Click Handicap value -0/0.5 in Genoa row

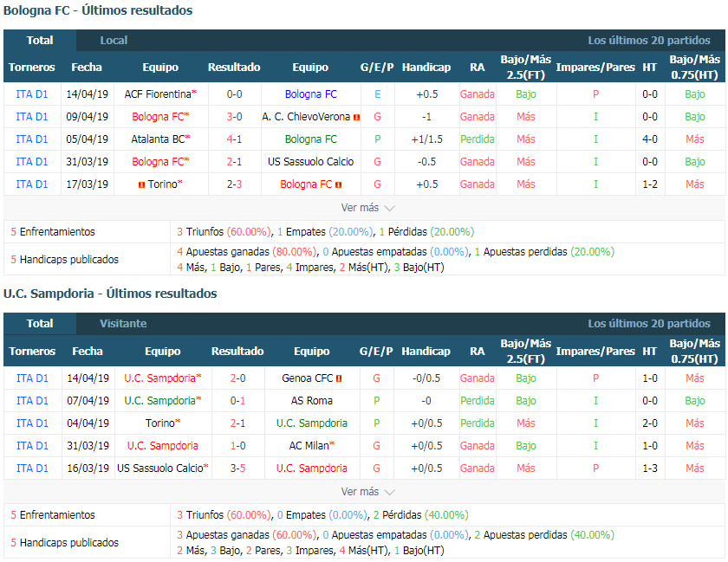pos(426,378)
